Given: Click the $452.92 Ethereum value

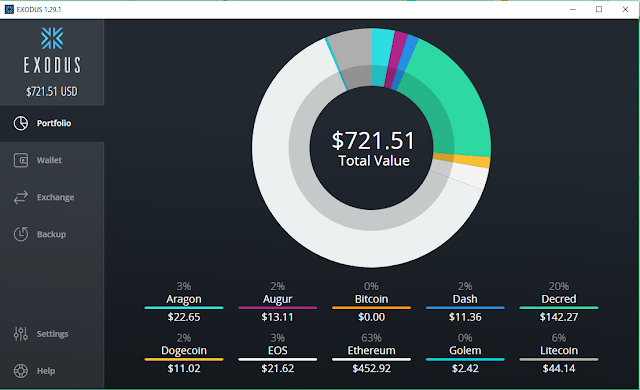Looking at the screenshot, I should coord(371,368).
